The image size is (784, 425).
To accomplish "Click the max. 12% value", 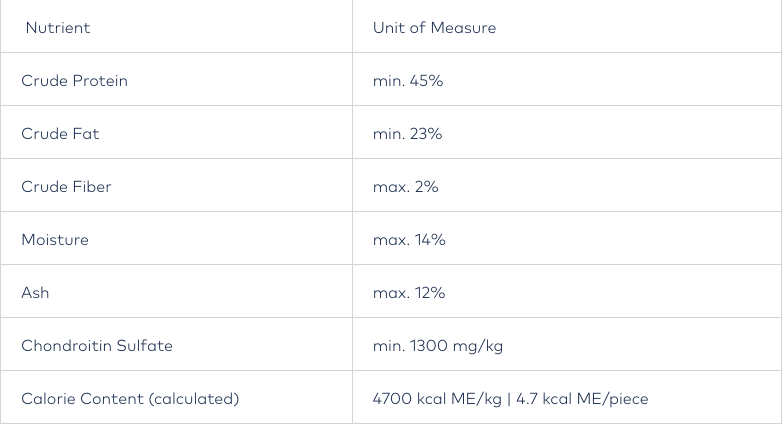I will [x=409, y=293].
